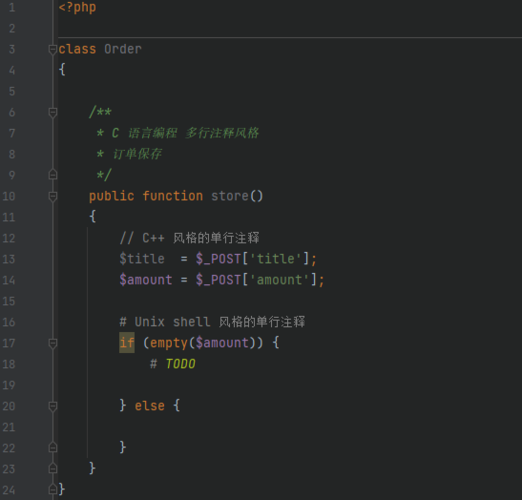The width and height of the screenshot is (522, 500).
Task: Click the <?php opening tag
Action: click(77, 7)
